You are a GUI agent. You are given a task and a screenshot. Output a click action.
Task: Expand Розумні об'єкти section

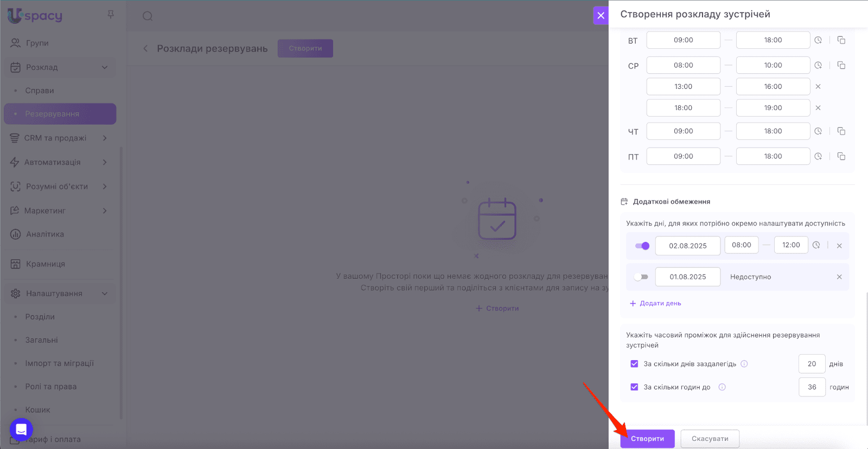tap(105, 187)
